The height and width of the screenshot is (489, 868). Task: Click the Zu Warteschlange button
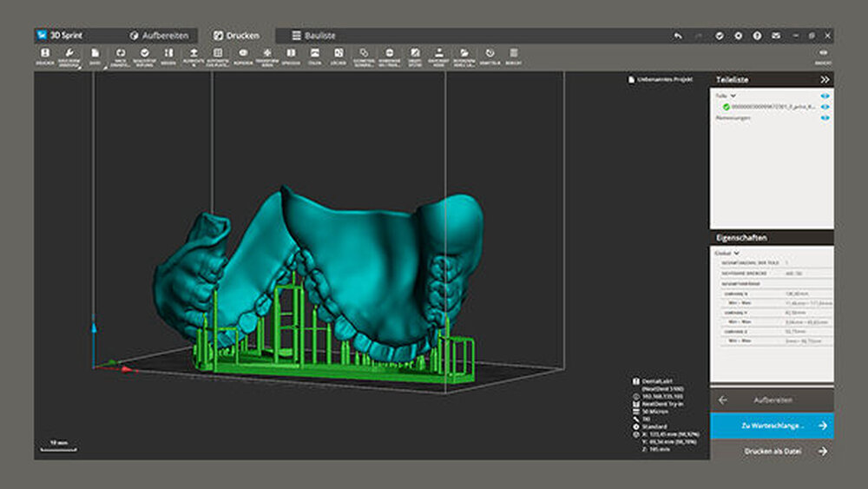click(772, 426)
